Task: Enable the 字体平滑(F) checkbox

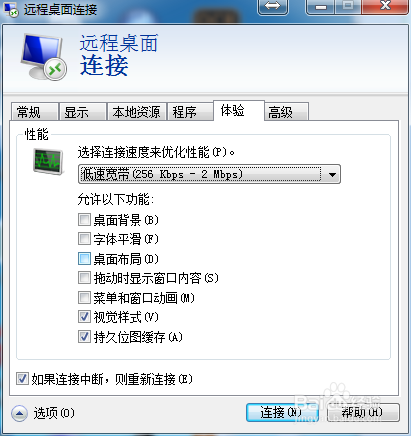Action: 84,239
